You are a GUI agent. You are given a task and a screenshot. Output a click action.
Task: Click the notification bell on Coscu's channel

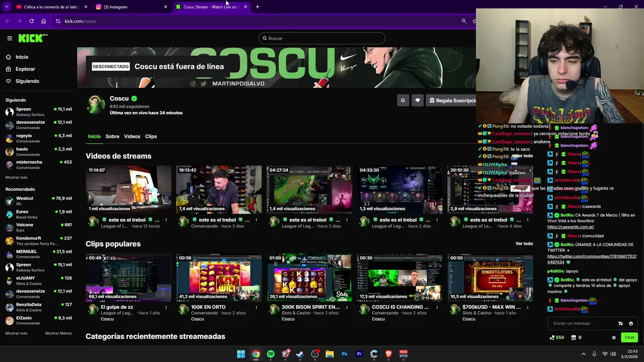pyautogui.click(x=403, y=101)
